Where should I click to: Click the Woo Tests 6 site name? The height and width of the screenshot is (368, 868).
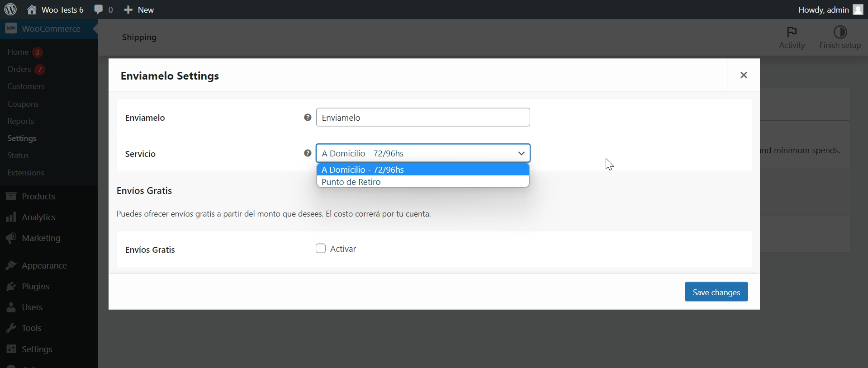point(62,9)
